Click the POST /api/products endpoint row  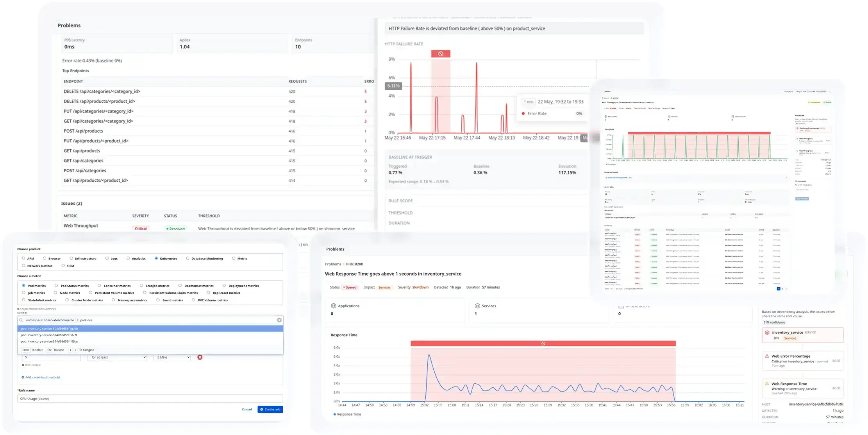pos(218,131)
